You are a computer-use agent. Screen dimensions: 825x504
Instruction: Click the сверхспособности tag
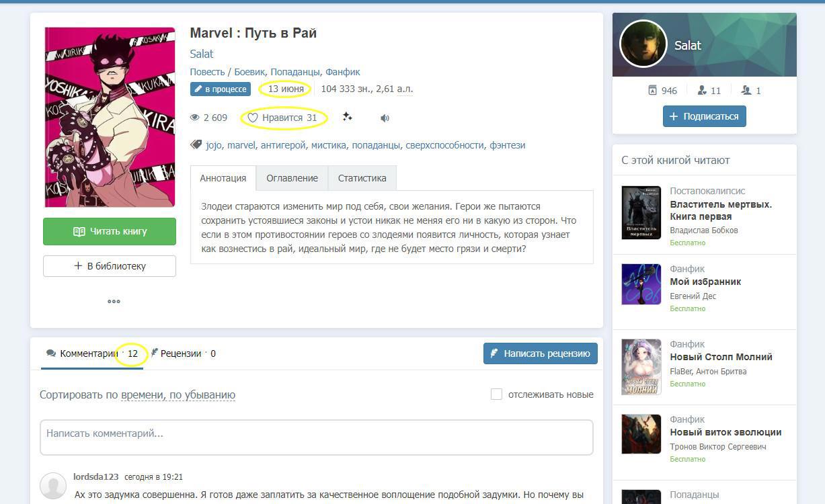[x=444, y=145]
